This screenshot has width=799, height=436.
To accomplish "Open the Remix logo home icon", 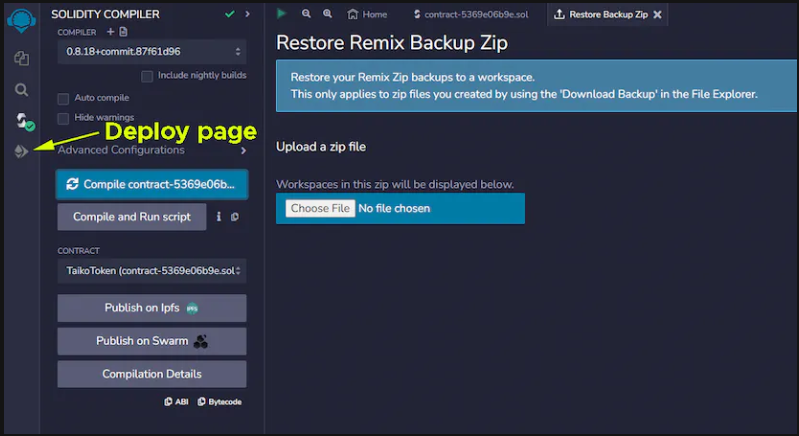I will (21, 21).
